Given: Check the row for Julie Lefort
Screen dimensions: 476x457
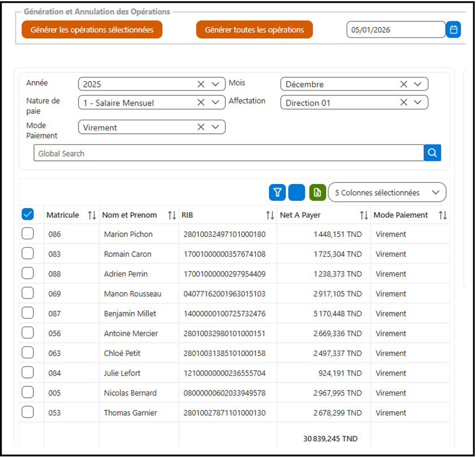Looking at the screenshot, I should point(28,372).
